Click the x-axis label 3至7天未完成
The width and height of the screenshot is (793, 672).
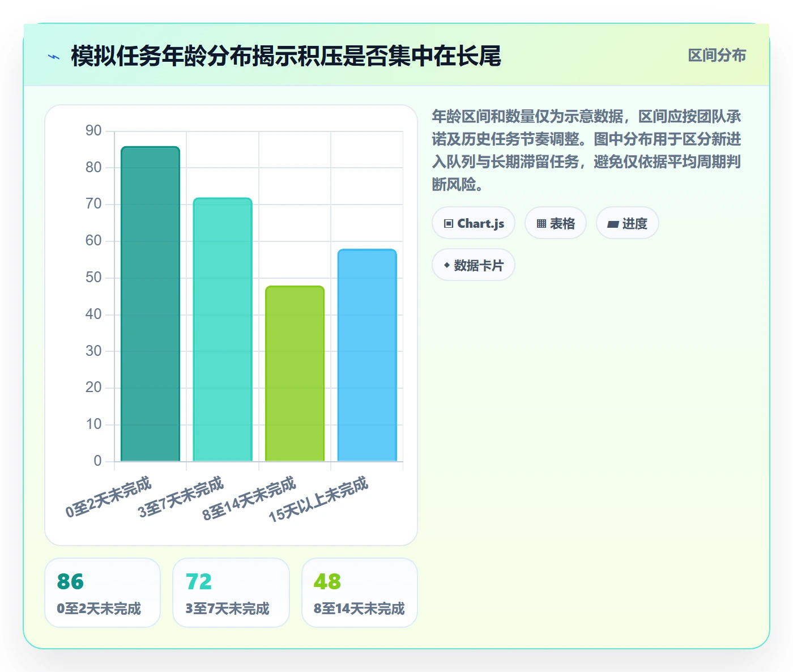tap(181, 497)
